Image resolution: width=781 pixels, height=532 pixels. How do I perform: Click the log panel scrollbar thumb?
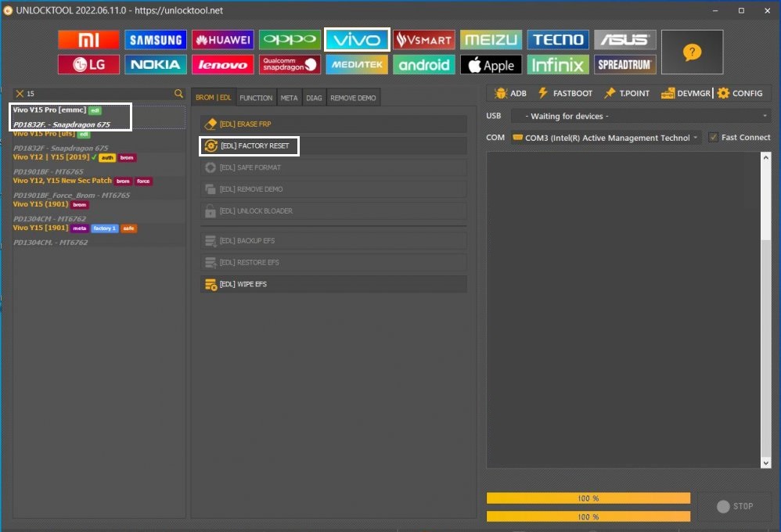click(765, 349)
